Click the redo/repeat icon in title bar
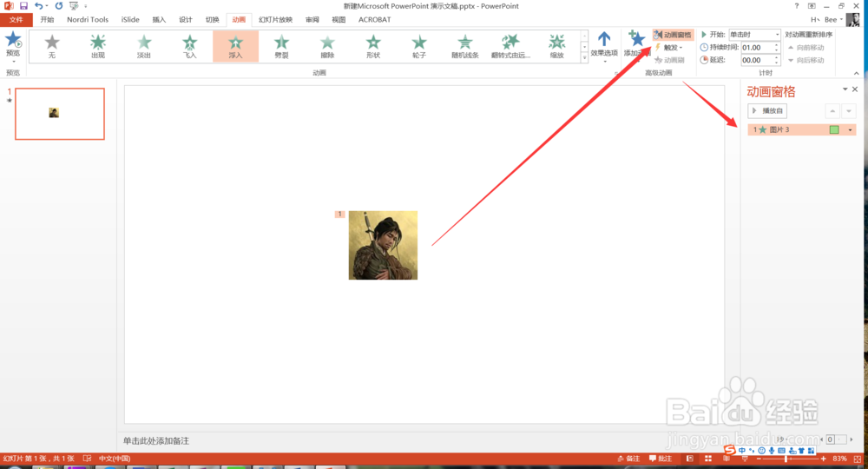 (x=59, y=6)
